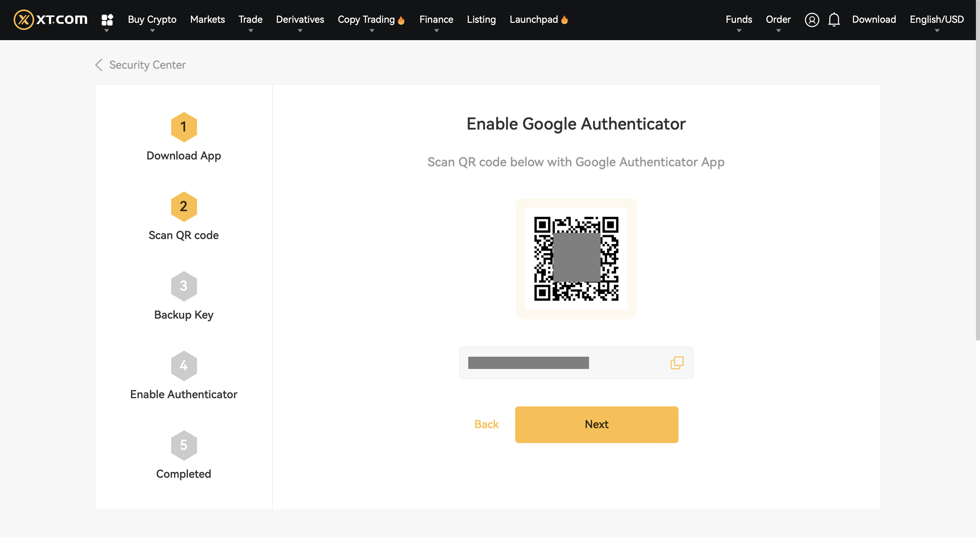Click the notification bell icon
Viewport: 980px width, 557px height.
click(x=834, y=19)
